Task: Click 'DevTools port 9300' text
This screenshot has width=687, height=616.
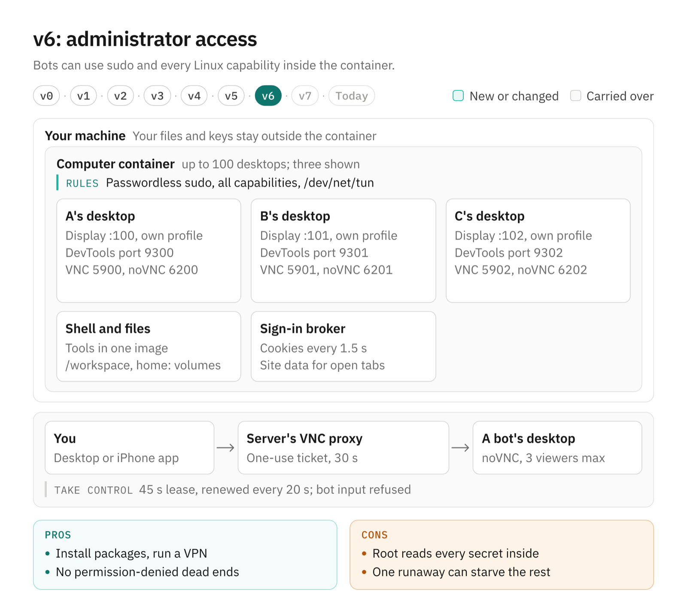Action: [x=119, y=253]
